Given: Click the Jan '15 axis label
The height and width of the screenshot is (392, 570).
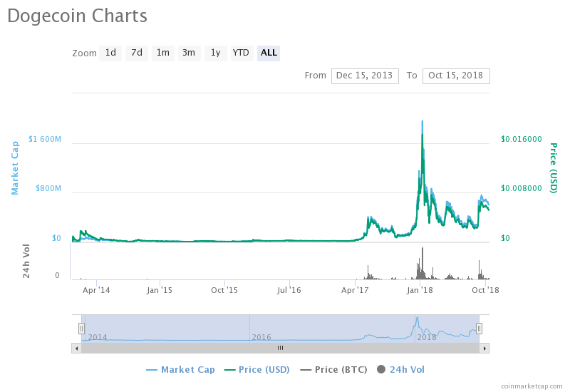Looking at the screenshot, I should point(159,290).
